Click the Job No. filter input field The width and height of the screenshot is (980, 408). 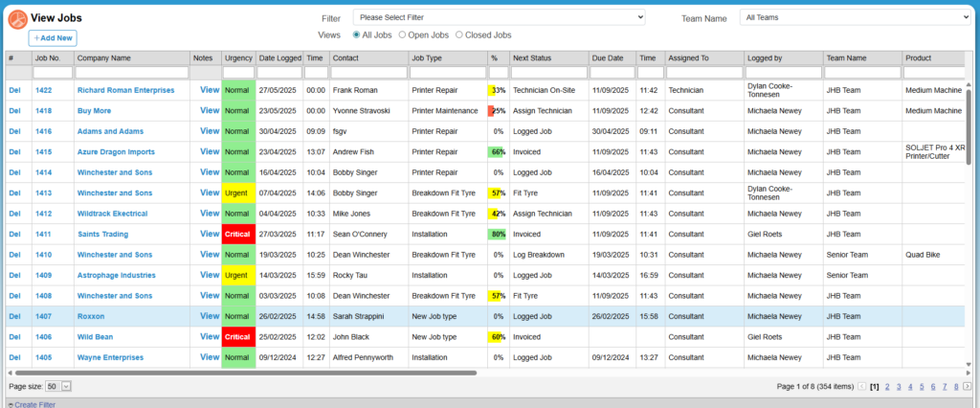(53, 73)
